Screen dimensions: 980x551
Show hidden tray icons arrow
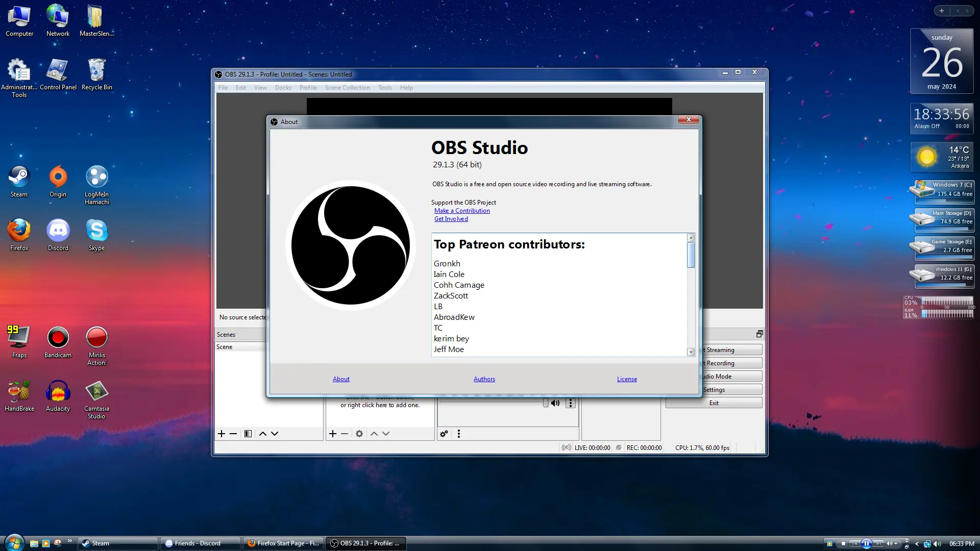click(x=917, y=544)
